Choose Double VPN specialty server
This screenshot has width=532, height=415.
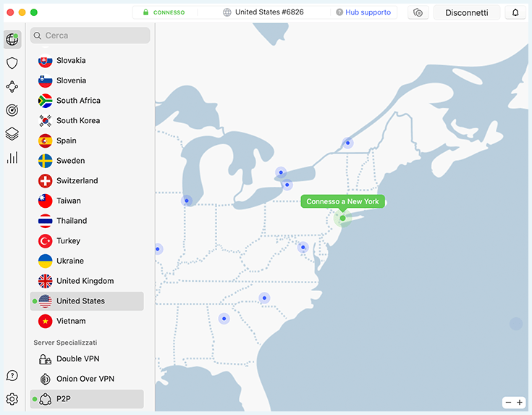87,359
